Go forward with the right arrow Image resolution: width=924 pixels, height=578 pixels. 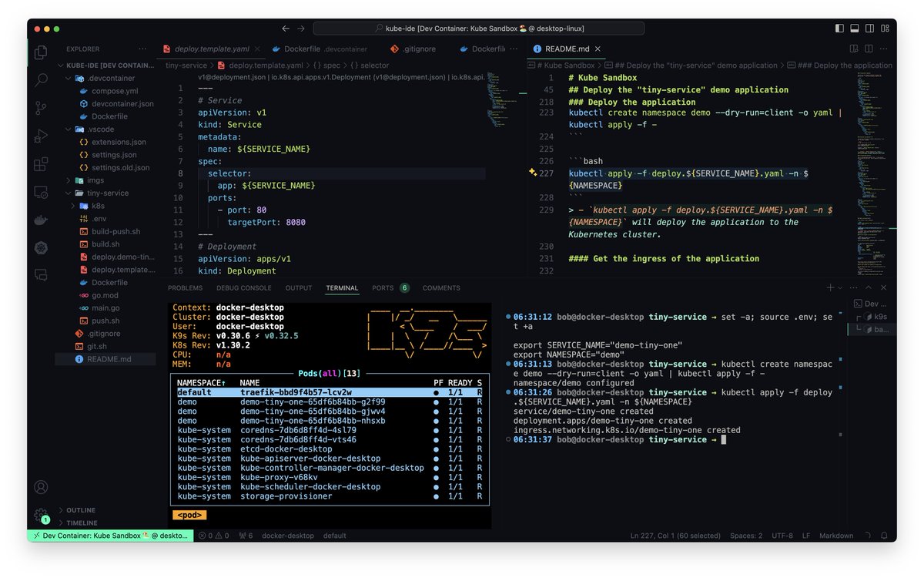tap(303, 29)
